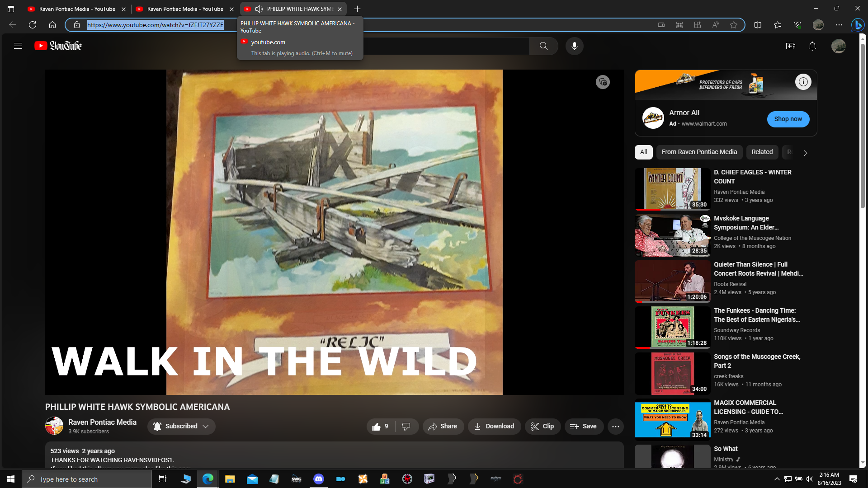
Task: Go to YouTube home via logo
Action: point(58,46)
